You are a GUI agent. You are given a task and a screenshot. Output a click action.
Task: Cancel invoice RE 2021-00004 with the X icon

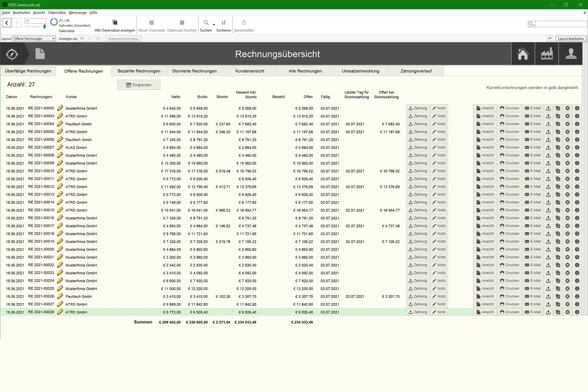568,124
